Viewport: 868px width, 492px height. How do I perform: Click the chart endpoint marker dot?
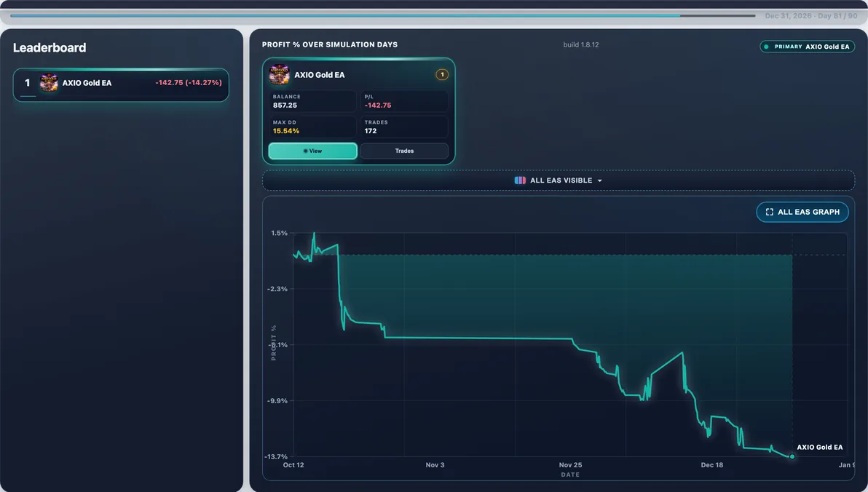(x=792, y=456)
